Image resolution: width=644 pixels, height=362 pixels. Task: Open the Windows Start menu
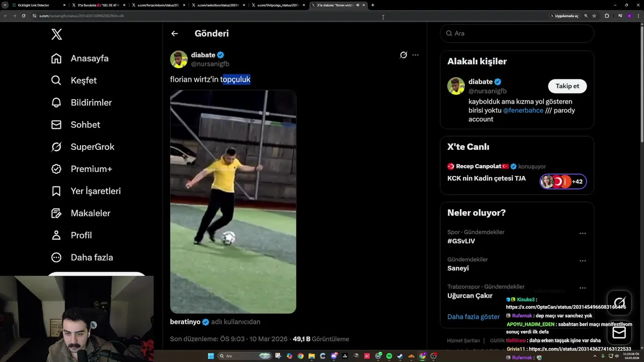[x=211, y=356]
